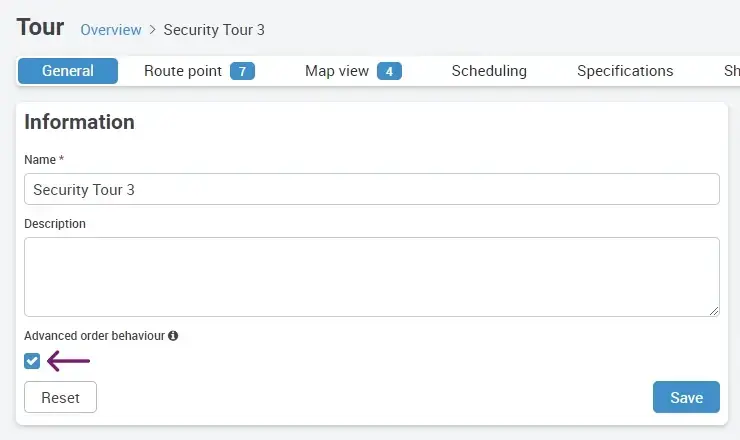
Task: Save the tour information
Action: pos(686,397)
